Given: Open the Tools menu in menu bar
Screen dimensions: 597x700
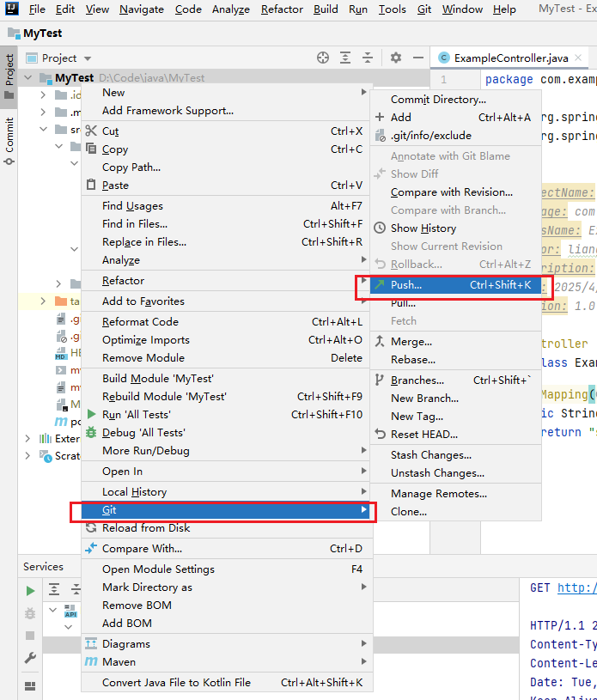Looking at the screenshot, I should pyautogui.click(x=392, y=9).
